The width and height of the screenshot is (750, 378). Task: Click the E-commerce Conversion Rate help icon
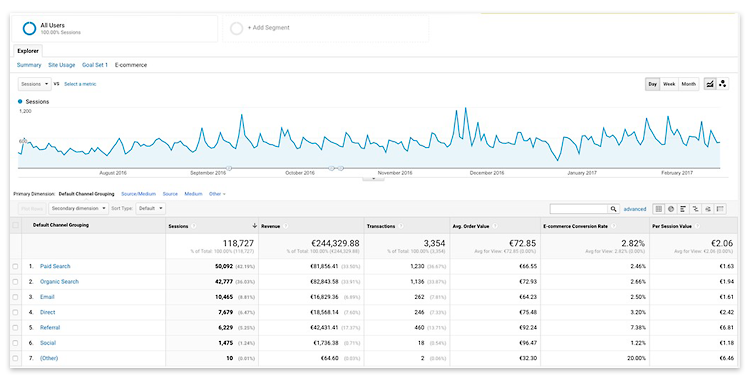[x=613, y=226]
